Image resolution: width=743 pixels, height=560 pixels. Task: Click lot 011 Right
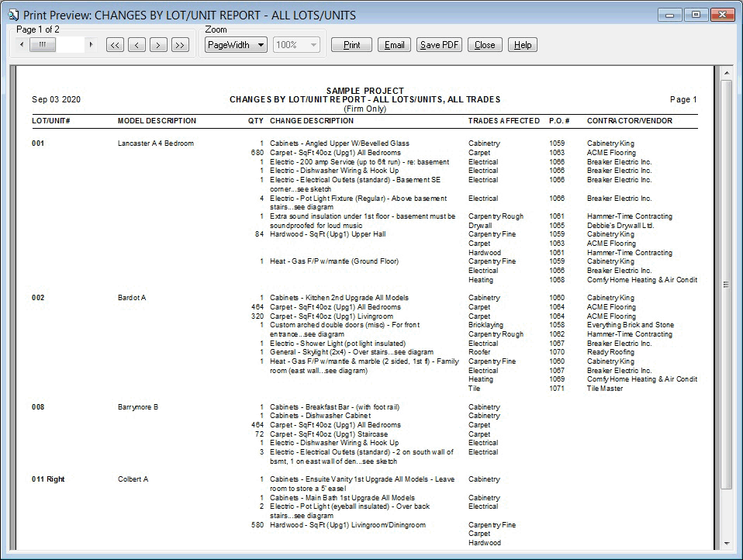click(x=48, y=479)
